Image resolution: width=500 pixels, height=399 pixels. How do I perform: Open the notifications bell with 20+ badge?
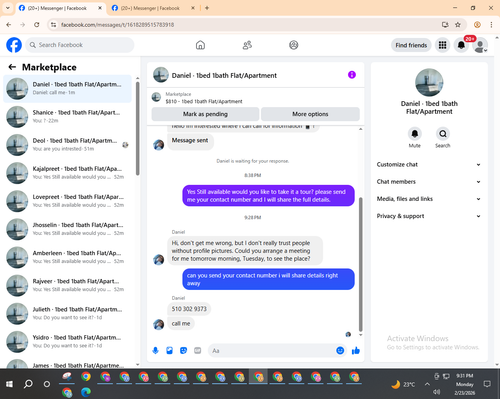click(461, 45)
